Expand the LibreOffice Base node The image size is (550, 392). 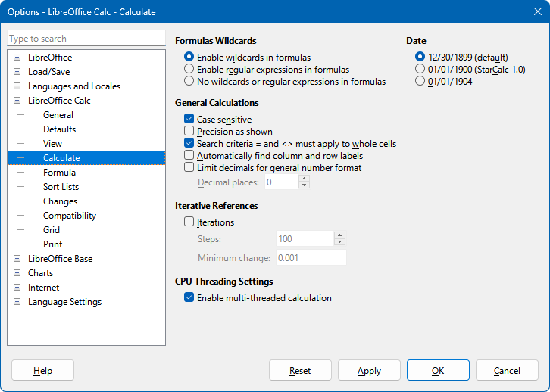point(17,259)
